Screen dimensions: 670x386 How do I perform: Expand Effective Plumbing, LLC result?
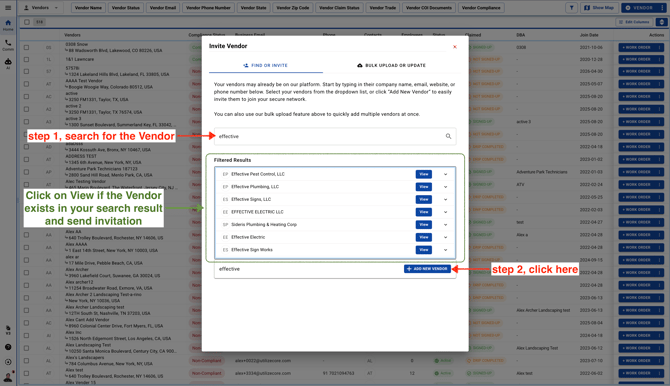pyautogui.click(x=445, y=187)
